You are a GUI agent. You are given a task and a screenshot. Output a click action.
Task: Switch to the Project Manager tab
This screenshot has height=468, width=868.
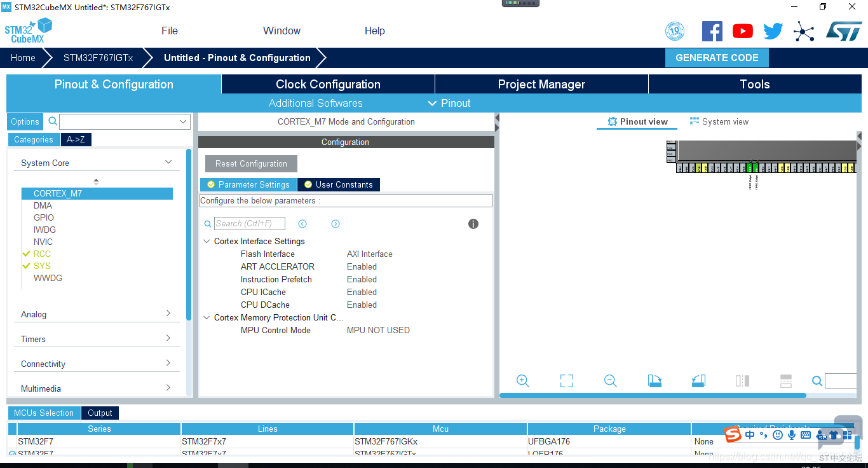(541, 84)
